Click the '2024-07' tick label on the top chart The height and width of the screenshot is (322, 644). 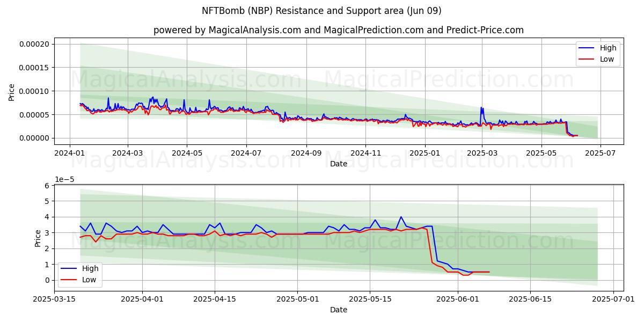coord(246,153)
